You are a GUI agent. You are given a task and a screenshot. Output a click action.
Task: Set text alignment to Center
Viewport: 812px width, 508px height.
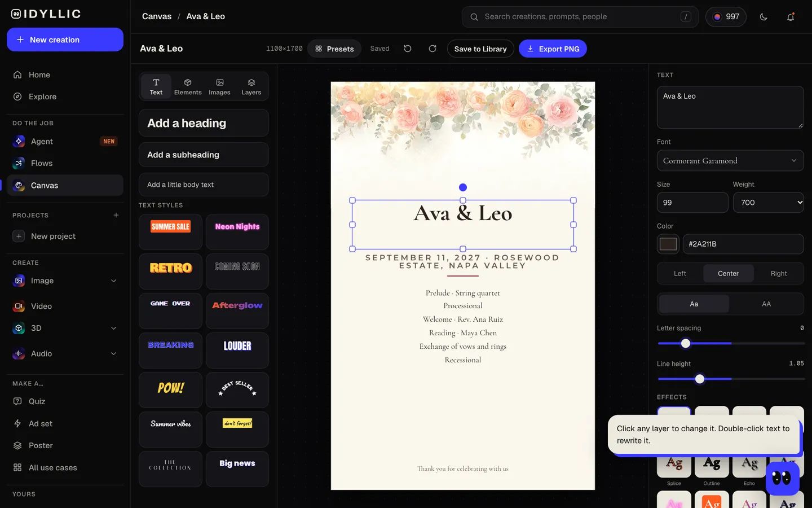pyautogui.click(x=728, y=273)
